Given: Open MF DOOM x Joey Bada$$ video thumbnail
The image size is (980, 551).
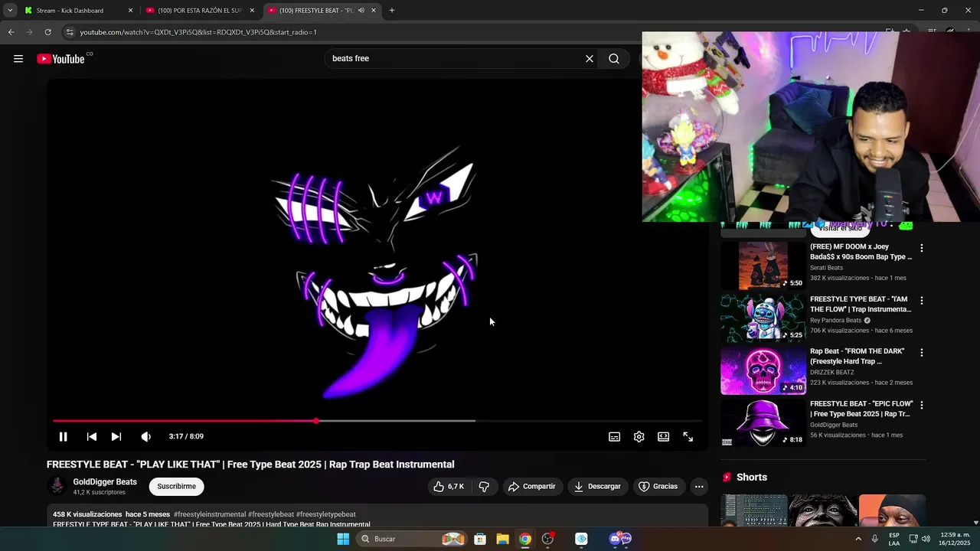Looking at the screenshot, I should click(x=763, y=266).
